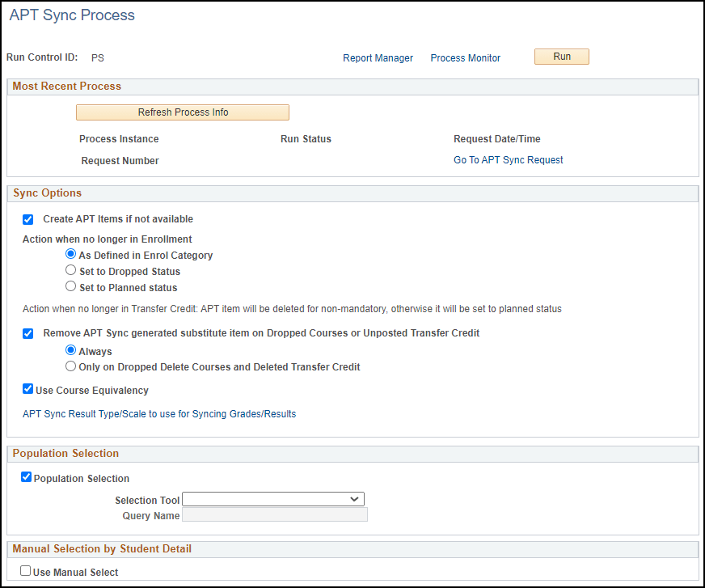This screenshot has height=588, width=705.
Task: Open the Report Manager
Action: point(378,57)
